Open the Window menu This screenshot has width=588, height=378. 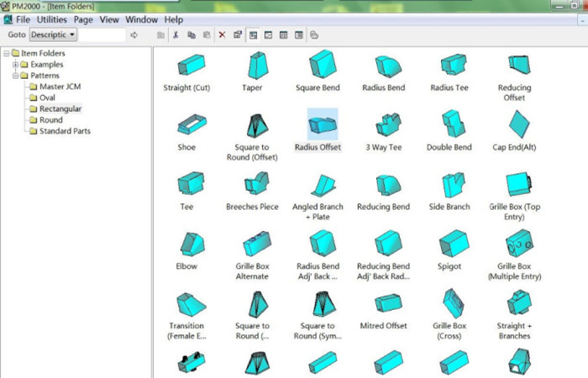(x=141, y=19)
